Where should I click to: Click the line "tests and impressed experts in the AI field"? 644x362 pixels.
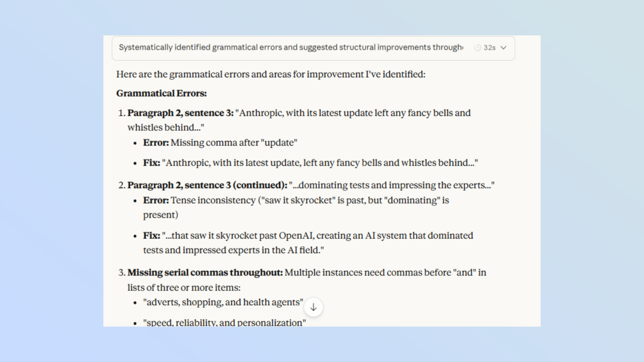[233, 250]
